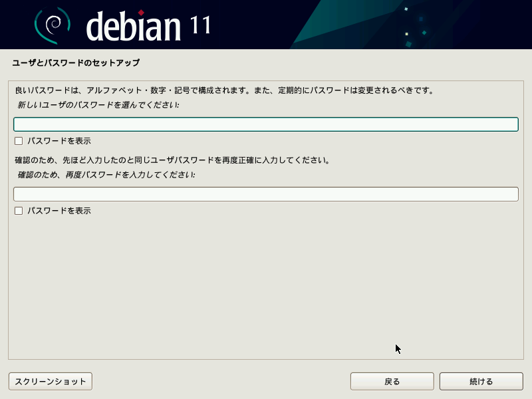This screenshot has height=399, width=532.
Task: Focus the password confirmation input field
Action: pos(265,194)
